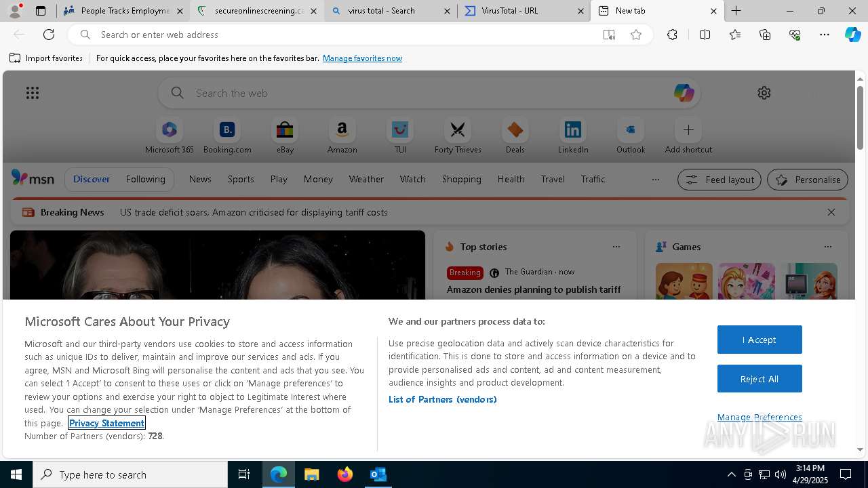868x488 pixels.
Task: Select Discover feed tab
Action: coord(92,179)
